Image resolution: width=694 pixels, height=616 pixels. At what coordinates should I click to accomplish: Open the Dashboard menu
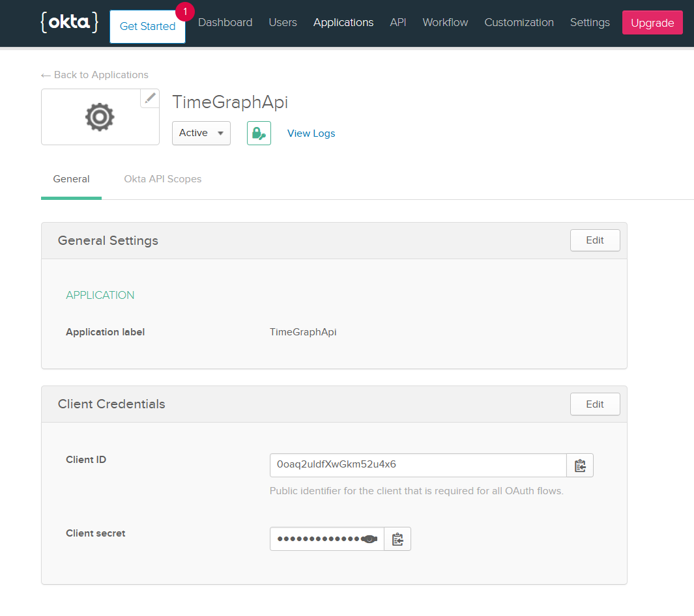[225, 22]
